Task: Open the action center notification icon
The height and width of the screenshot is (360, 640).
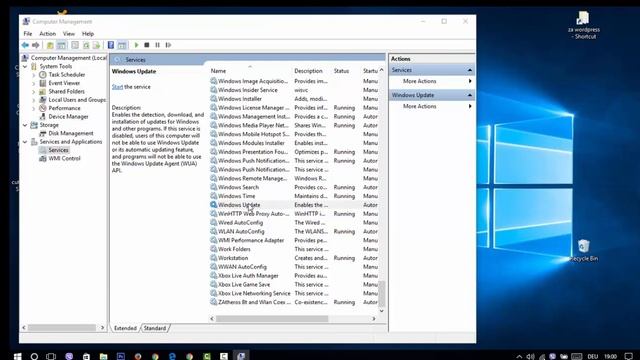Action: click(629, 356)
